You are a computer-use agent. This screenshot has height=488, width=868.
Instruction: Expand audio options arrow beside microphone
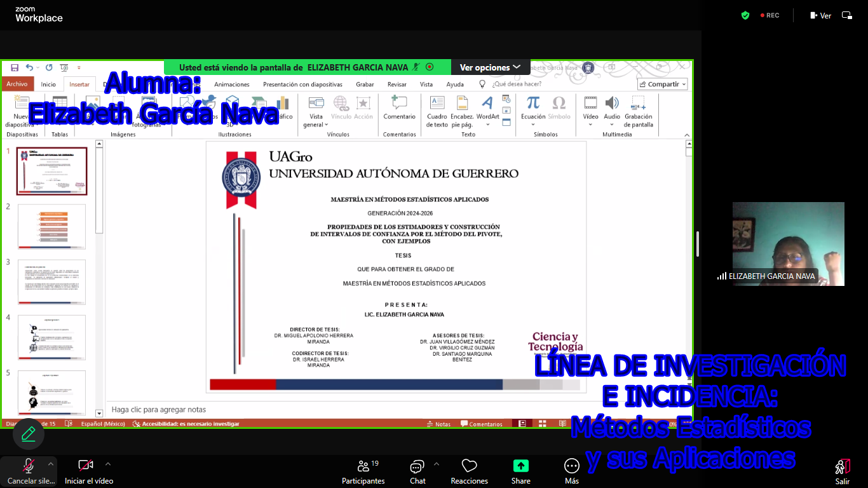tap(51, 464)
